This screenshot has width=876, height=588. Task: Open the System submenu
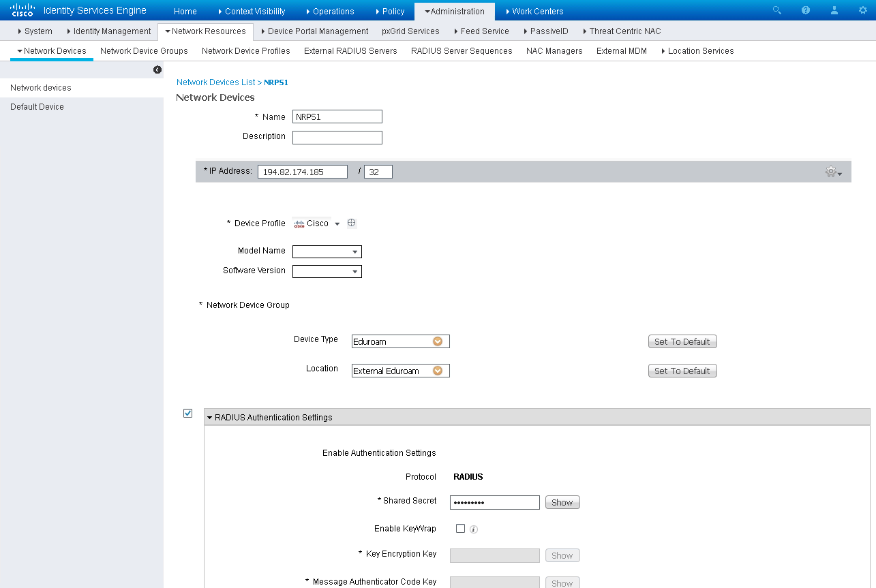(35, 31)
